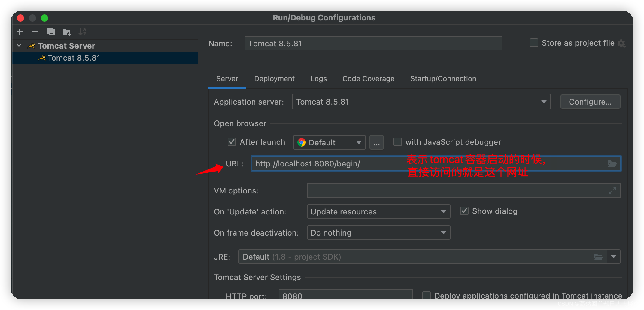644x310 pixels.
Task: Select Tomcat 8.5.81 configuration in tree
Action: (x=105, y=58)
